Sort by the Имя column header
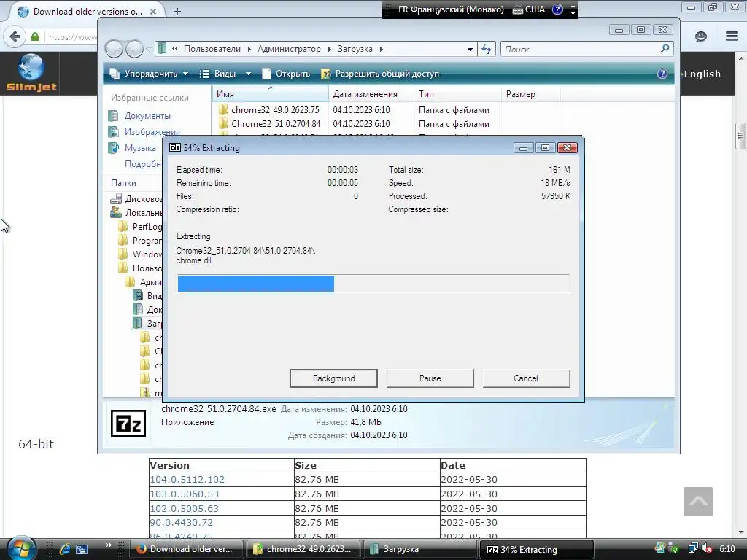This screenshot has width=747, height=560. click(270, 94)
